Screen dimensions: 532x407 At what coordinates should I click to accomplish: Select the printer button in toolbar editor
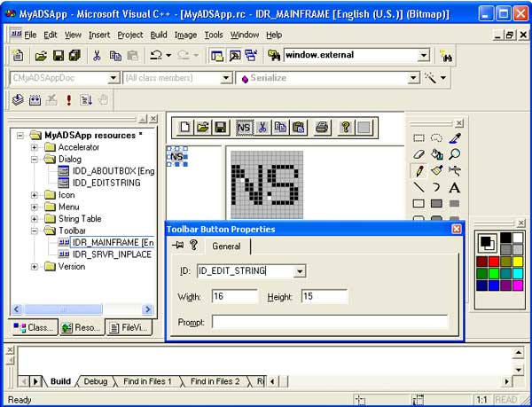(321, 128)
